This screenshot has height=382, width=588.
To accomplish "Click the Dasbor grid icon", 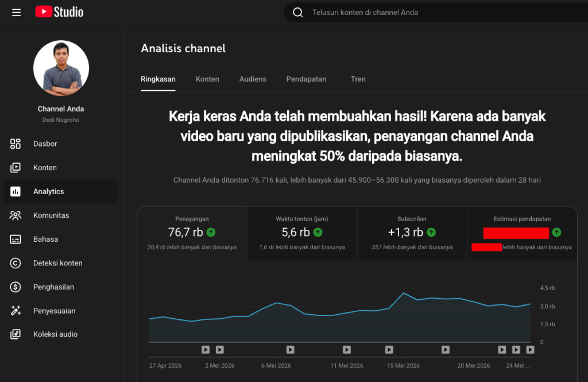I will pos(16,144).
